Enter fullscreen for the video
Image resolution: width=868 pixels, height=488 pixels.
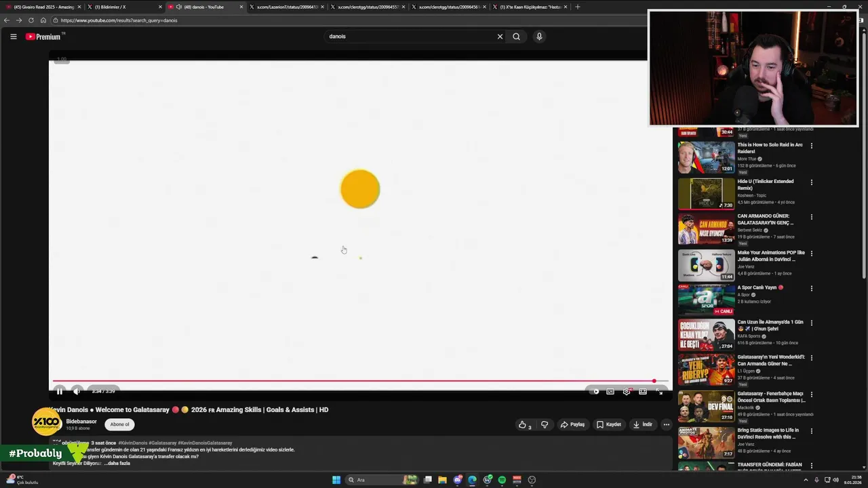coord(660,391)
